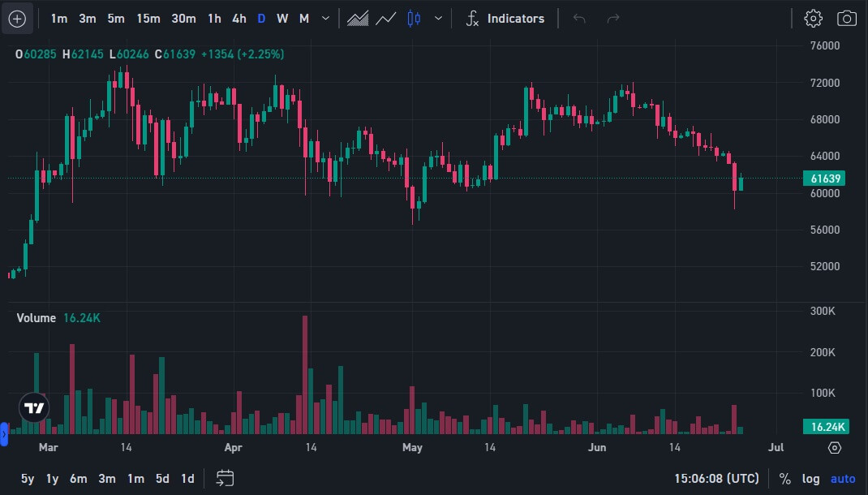Open time axis settings hexagon icon
Image resolution: width=868 pixels, height=495 pixels.
(x=835, y=447)
